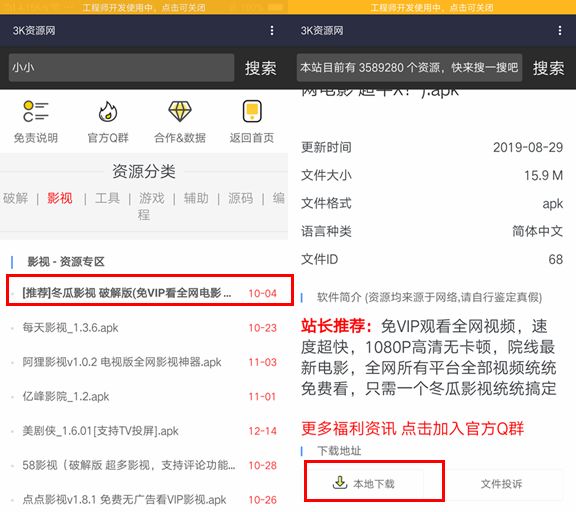The width and height of the screenshot is (576, 512).
Task: Click the 本地下载 download arrow icon
Action: pyautogui.click(x=340, y=483)
